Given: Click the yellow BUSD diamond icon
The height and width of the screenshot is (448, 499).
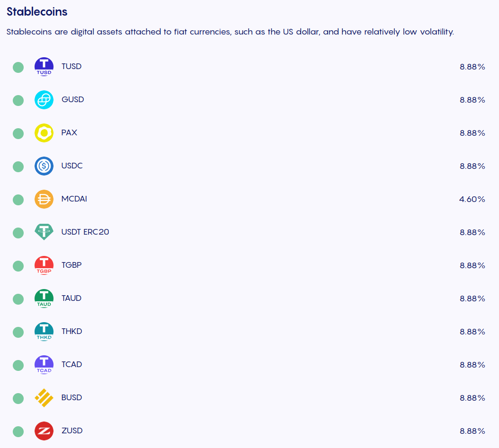Looking at the screenshot, I should pos(44,398).
